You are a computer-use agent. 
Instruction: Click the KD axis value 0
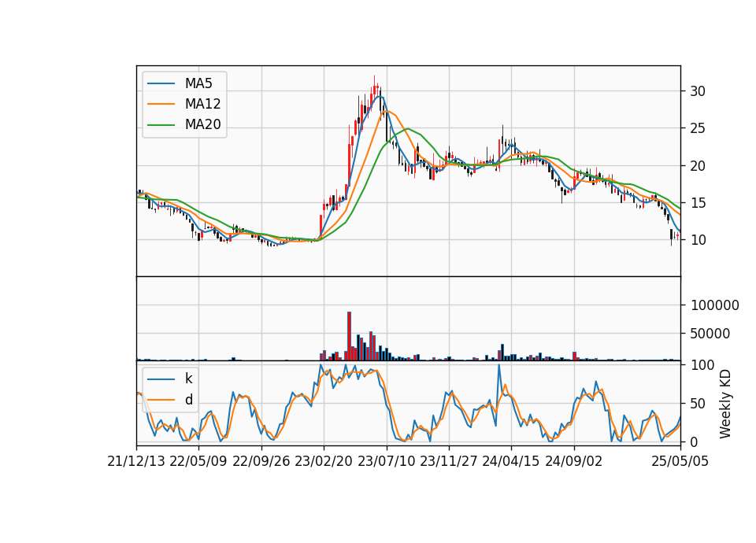tap(694, 441)
